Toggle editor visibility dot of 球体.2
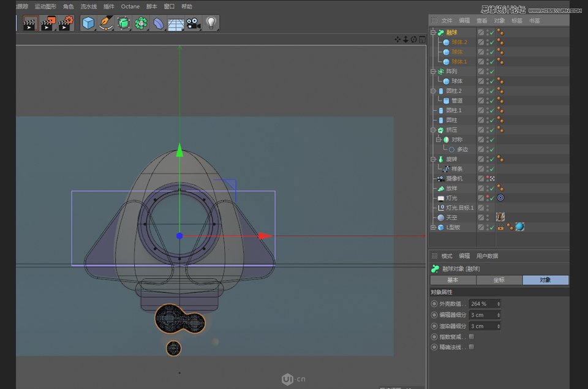 point(487,40)
